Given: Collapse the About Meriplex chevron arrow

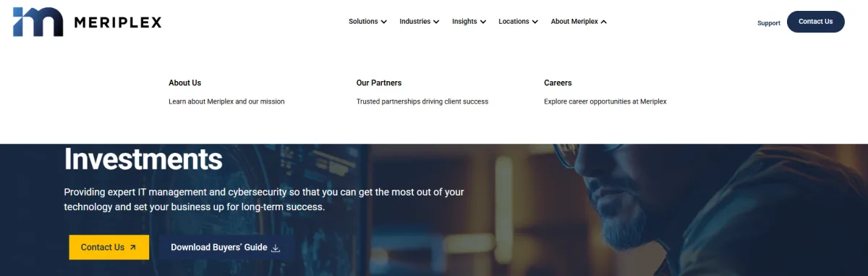Looking at the screenshot, I should point(603,22).
